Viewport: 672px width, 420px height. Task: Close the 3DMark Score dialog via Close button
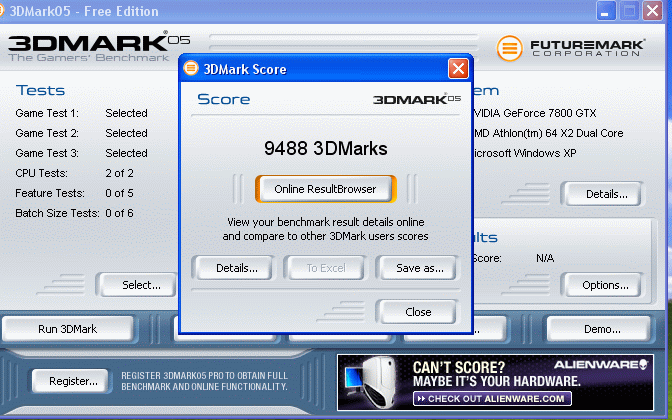click(x=418, y=312)
